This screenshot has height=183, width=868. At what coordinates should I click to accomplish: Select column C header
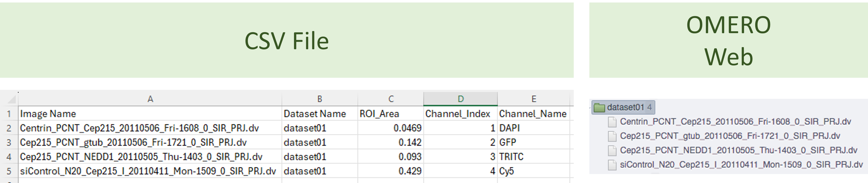coord(391,99)
